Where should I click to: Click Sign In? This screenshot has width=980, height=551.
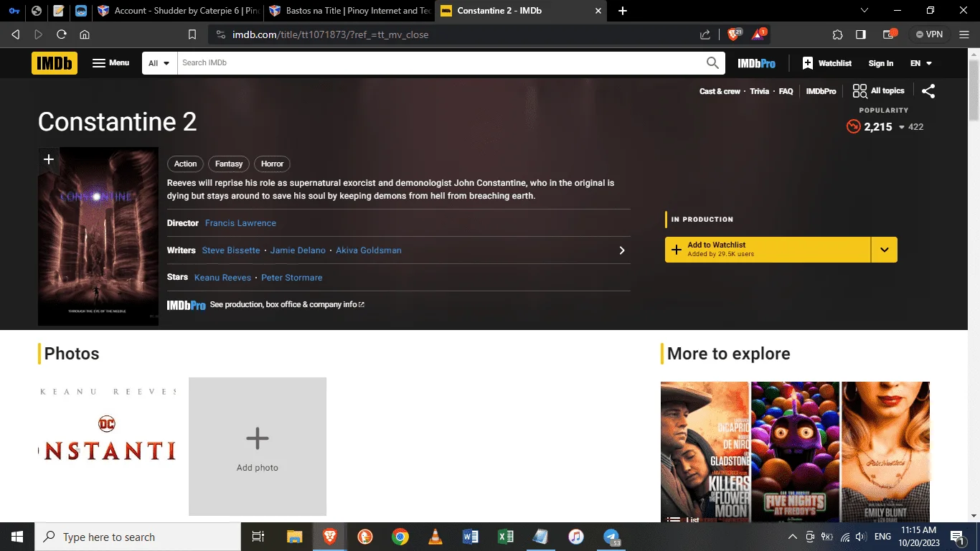point(881,63)
